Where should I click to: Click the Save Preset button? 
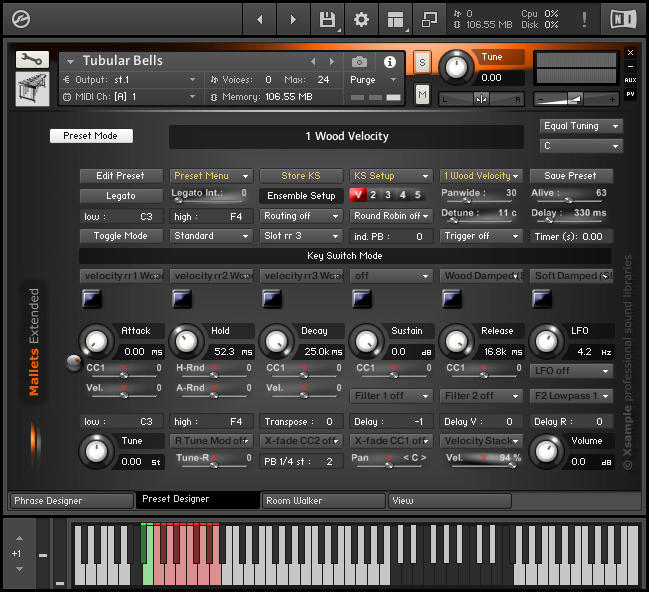pos(571,176)
